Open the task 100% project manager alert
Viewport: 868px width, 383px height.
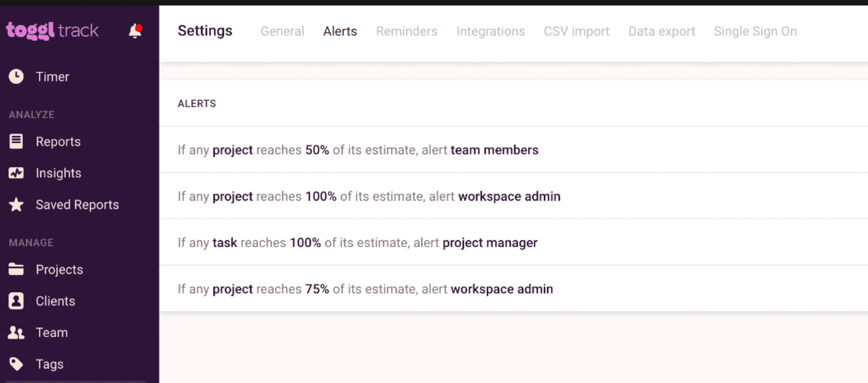pos(357,243)
